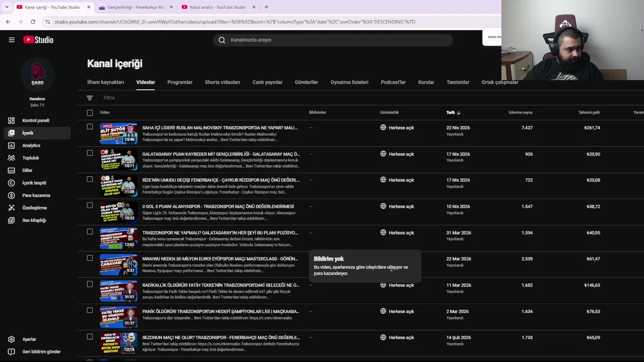Check the box for GALATASARAY PUAN KAYBEDER Mİ video
This screenshot has height=362, width=644.
[x=90, y=153]
